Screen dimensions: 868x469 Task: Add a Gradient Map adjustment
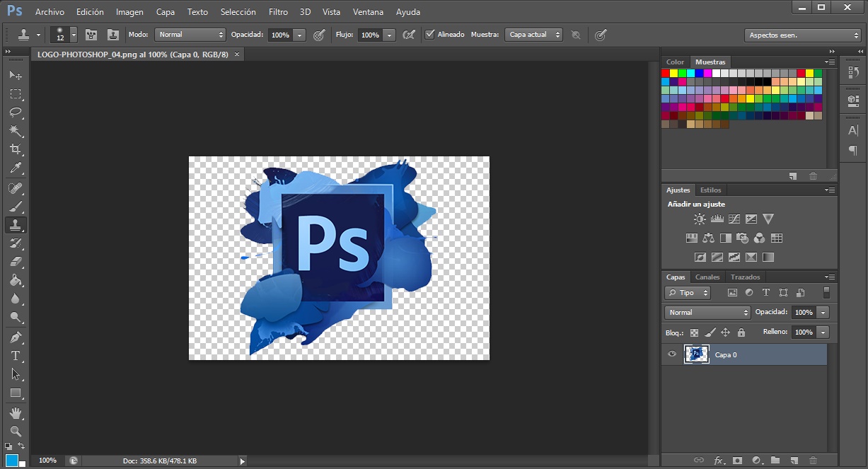(769, 257)
